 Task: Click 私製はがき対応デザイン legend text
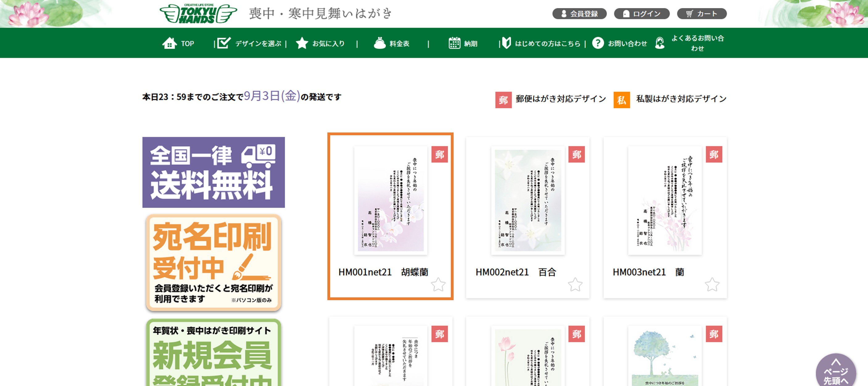(x=681, y=99)
